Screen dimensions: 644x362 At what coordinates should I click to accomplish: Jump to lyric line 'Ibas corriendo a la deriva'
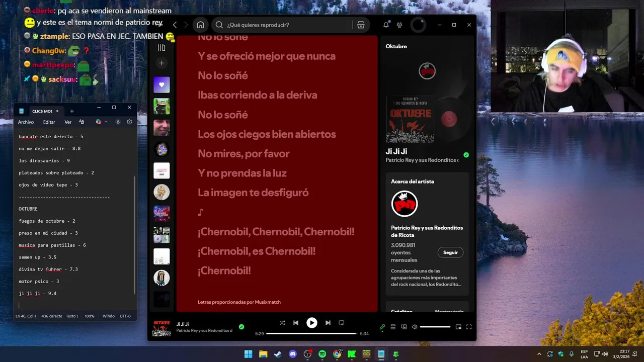coord(257,95)
